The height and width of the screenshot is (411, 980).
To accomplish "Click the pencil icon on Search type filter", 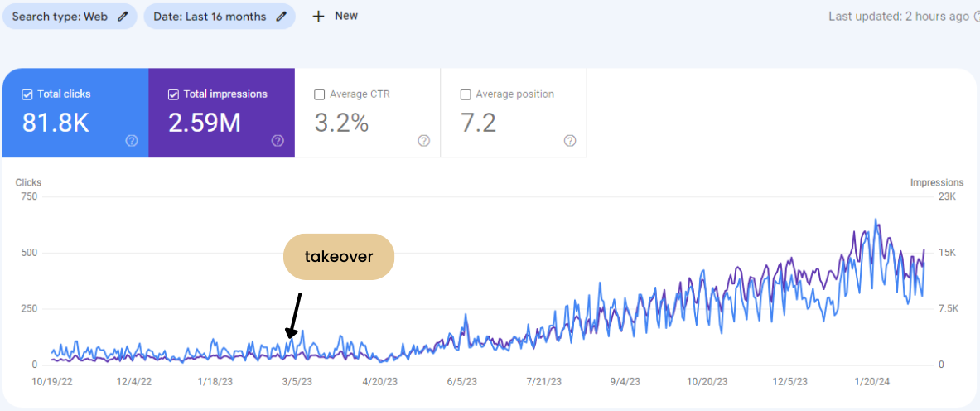I will click(x=123, y=17).
